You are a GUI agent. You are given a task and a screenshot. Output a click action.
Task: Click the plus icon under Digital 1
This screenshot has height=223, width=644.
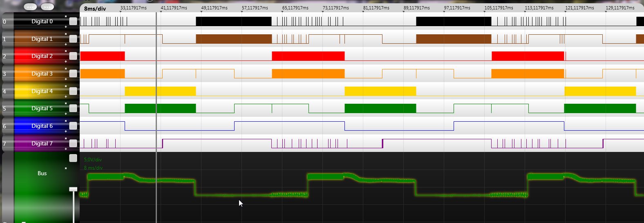[x=66, y=44]
